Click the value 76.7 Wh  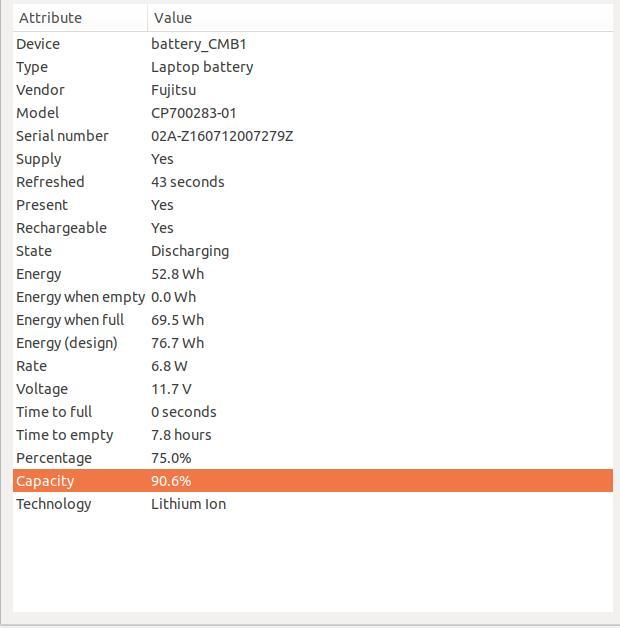tap(177, 343)
